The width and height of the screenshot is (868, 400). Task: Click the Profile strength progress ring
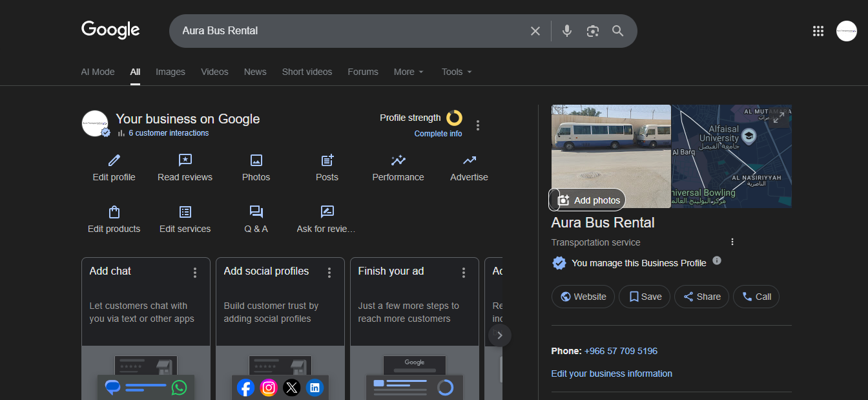pos(455,118)
